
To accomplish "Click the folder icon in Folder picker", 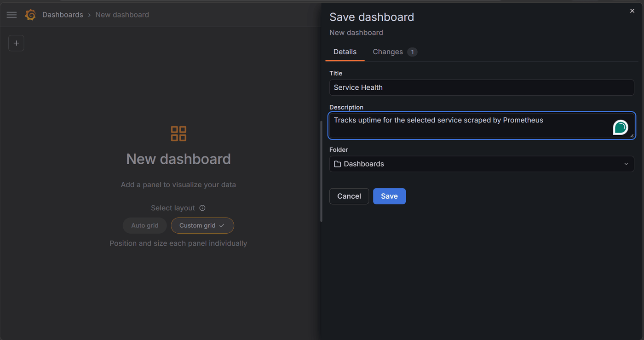I will (x=338, y=164).
